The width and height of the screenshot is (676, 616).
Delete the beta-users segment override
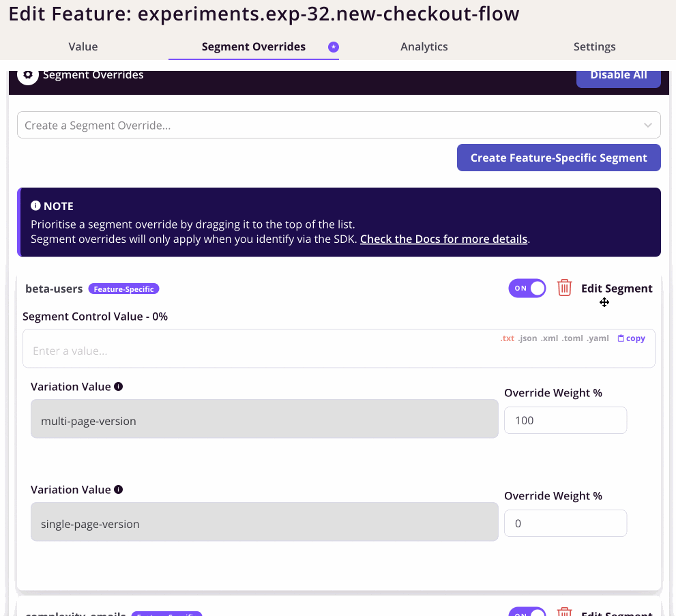[564, 288]
